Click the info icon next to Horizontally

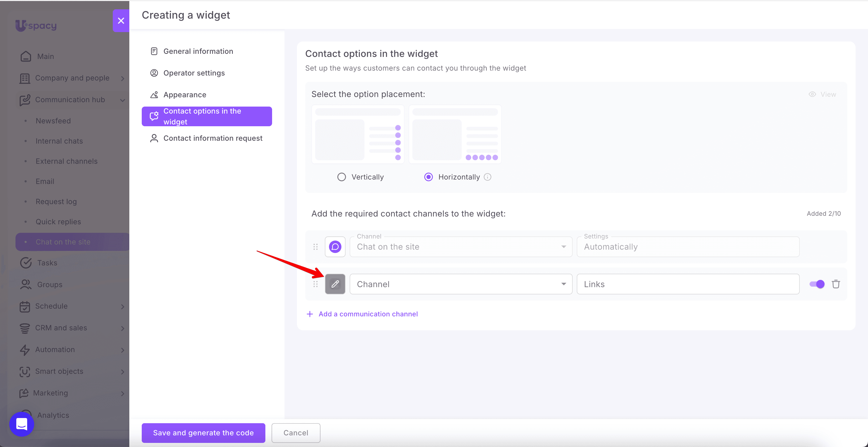coord(488,177)
